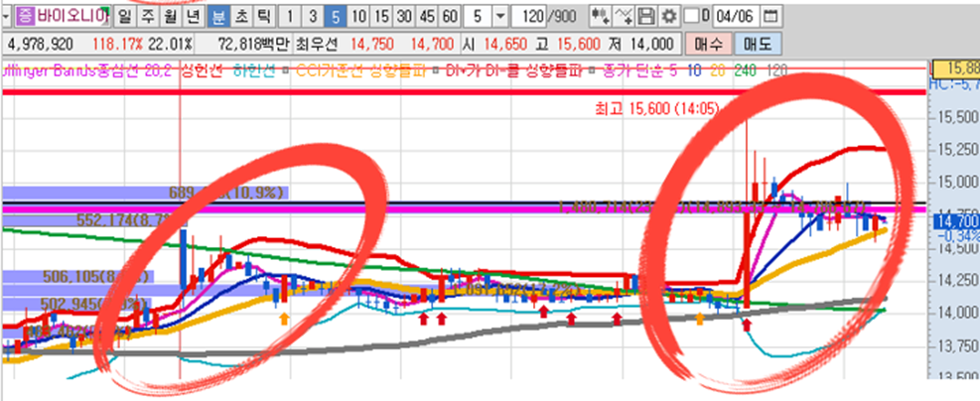Click the 바이오니아 stock name field
The height and width of the screenshot is (401, 980).
point(71,16)
